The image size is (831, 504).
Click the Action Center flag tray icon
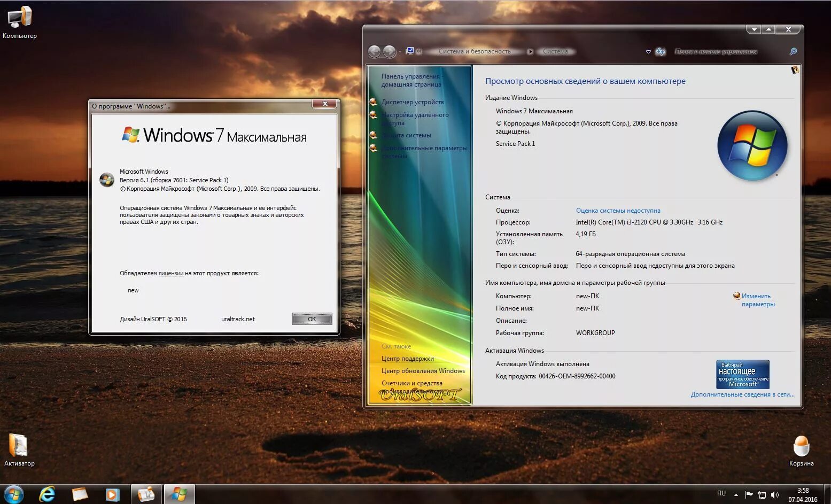pos(749,495)
